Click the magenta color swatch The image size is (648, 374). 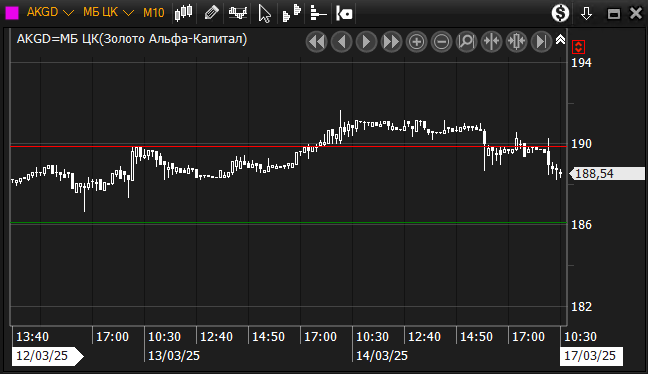[x=12, y=13]
